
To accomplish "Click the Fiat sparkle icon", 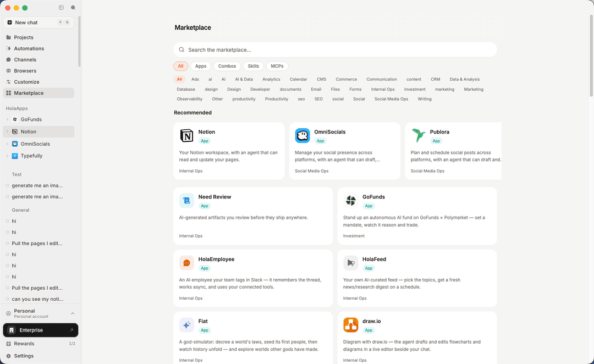I will coord(186,325).
